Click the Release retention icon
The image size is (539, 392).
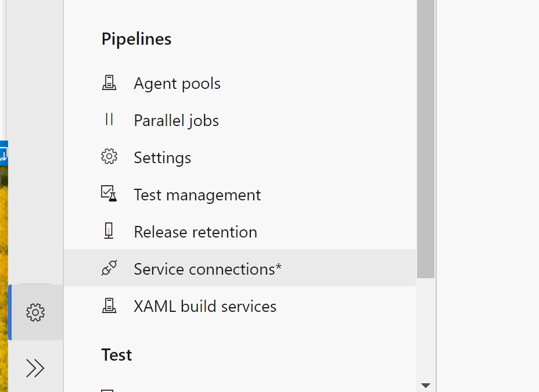tap(109, 231)
